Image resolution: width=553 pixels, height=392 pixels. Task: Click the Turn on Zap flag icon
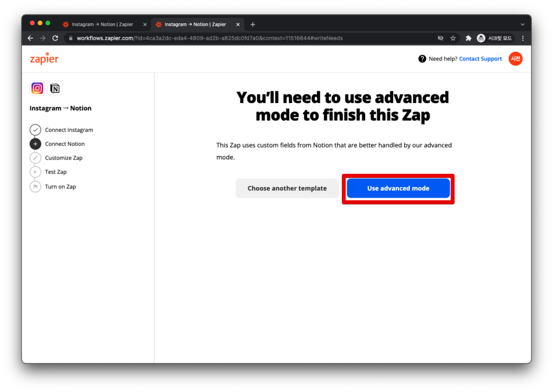coord(35,186)
